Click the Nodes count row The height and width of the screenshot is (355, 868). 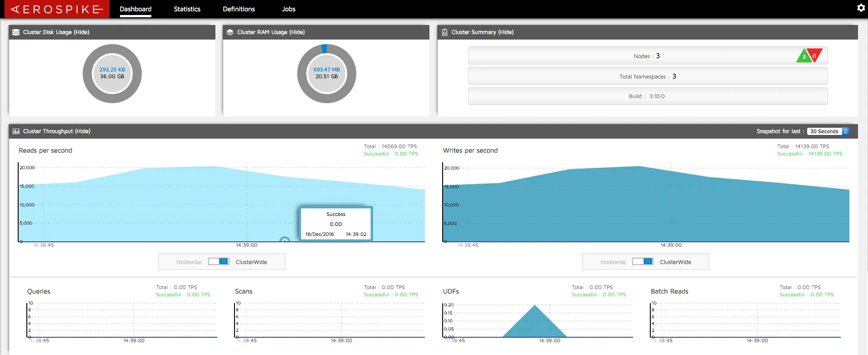(648, 56)
